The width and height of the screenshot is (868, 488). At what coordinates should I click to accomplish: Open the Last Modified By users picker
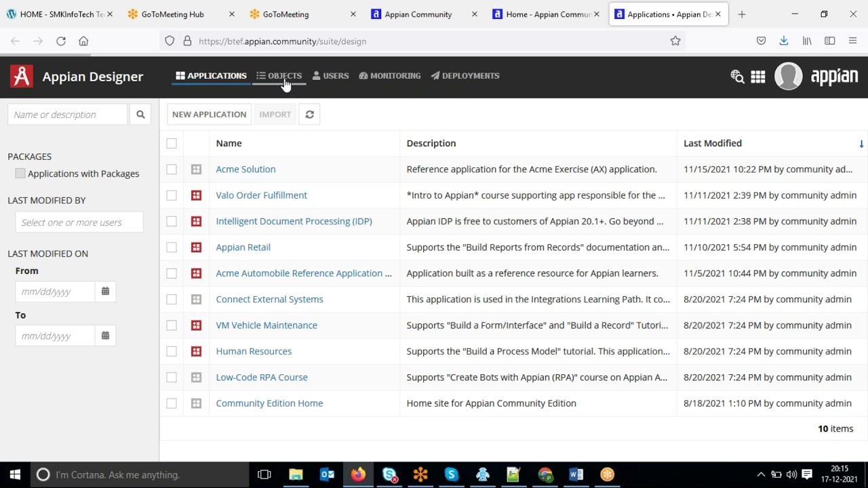coord(79,222)
